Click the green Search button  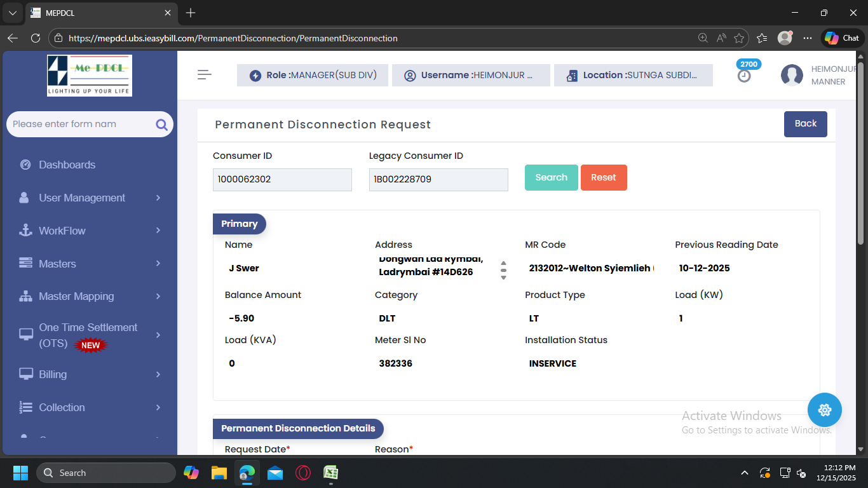click(551, 178)
